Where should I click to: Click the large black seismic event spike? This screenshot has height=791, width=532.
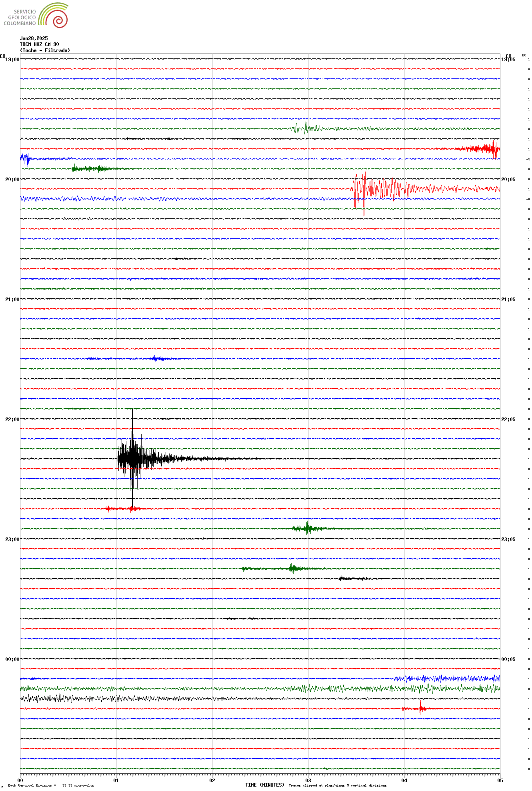[x=132, y=458]
